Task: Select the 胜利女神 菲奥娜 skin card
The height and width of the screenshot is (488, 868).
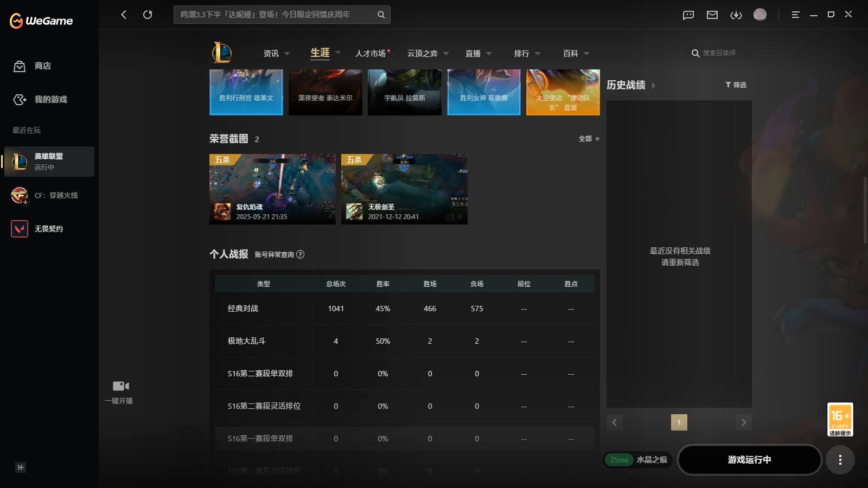Action: point(484,92)
